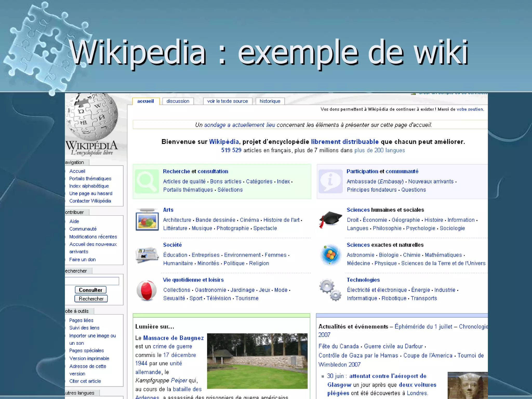Switch to the discussion tab
The height and width of the screenshot is (399, 532).
[x=178, y=101]
